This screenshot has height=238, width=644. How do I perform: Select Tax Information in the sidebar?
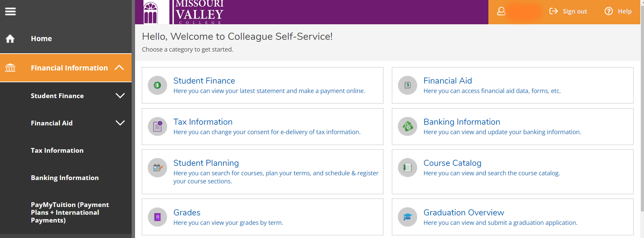(57, 150)
